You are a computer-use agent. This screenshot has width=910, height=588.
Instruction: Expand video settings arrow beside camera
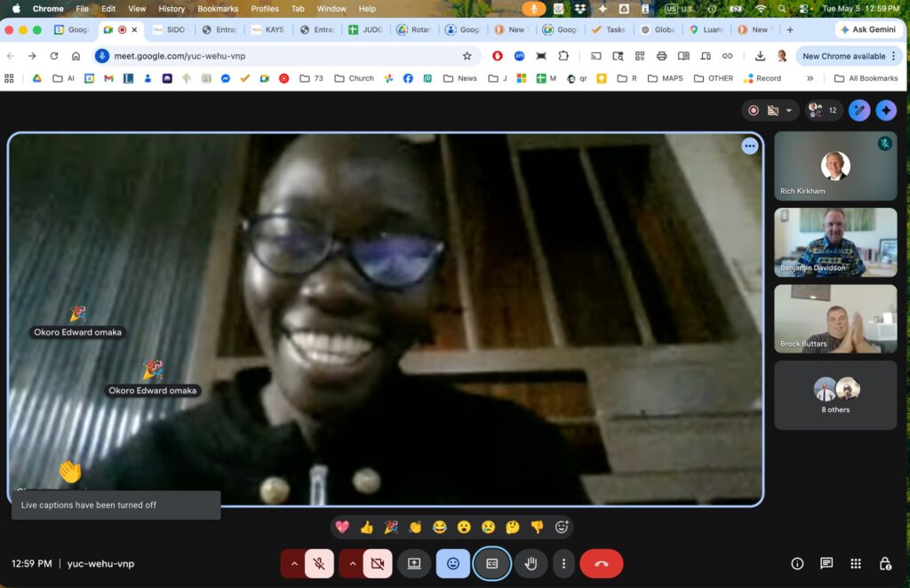[x=352, y=564]
